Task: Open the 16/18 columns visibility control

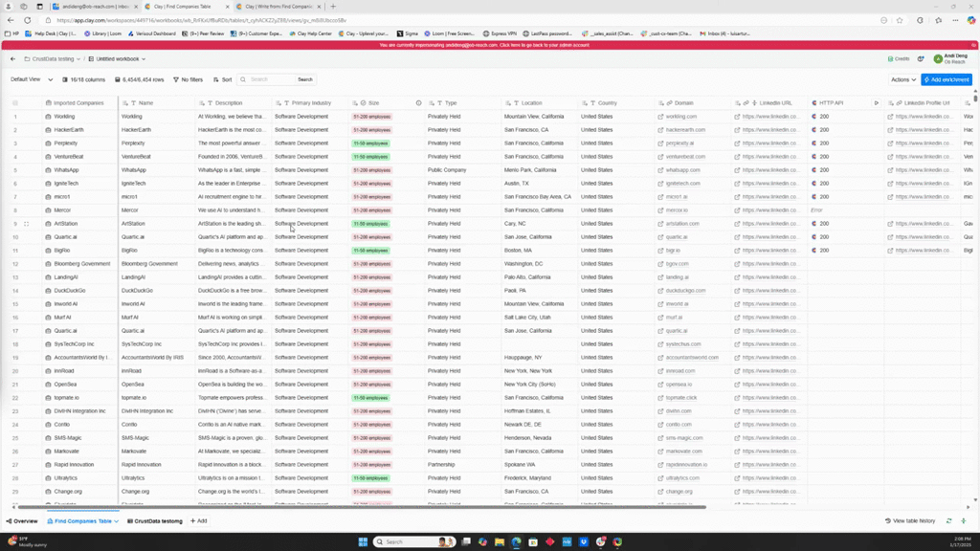Action: [x=84, y=80]
